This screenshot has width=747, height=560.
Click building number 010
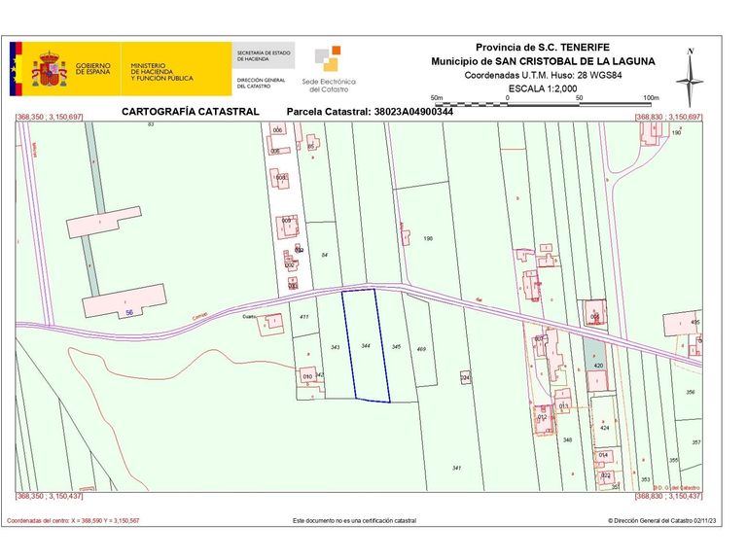coord(307,376)
